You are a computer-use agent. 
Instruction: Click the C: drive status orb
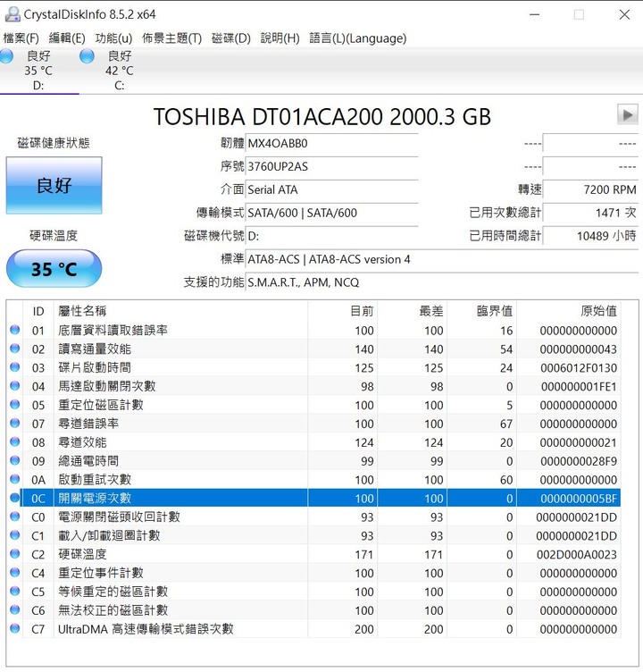click(87, 56)
